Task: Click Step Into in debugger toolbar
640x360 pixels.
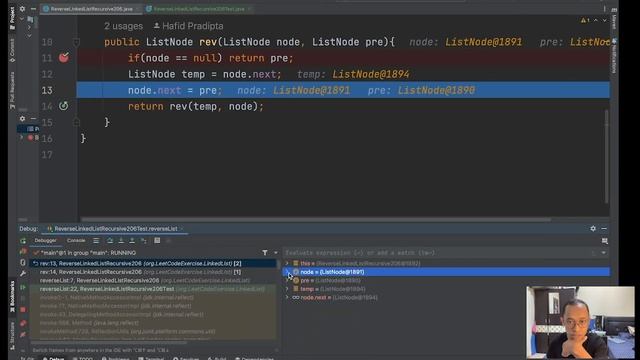Action: 121,241
